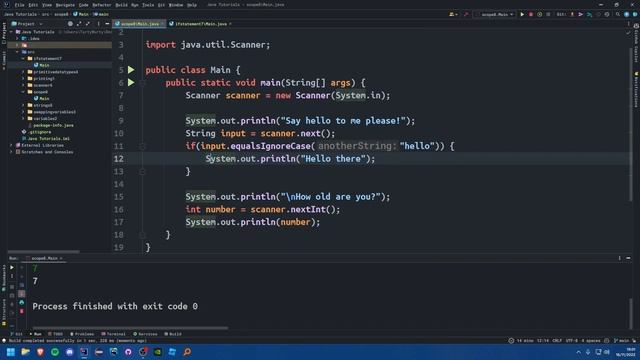Open the Build menu
Viewport: 640px width, 360px height.
click(121, 5)
